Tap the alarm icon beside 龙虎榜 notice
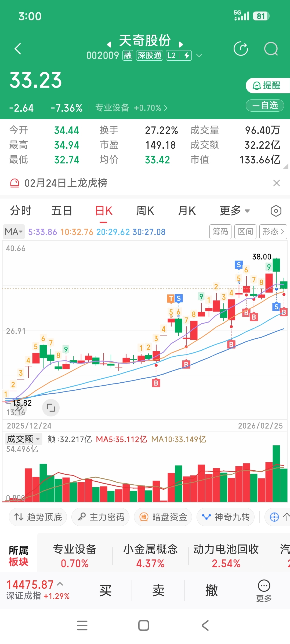Screen dimensions: 290x644 (x=15, y=183)
